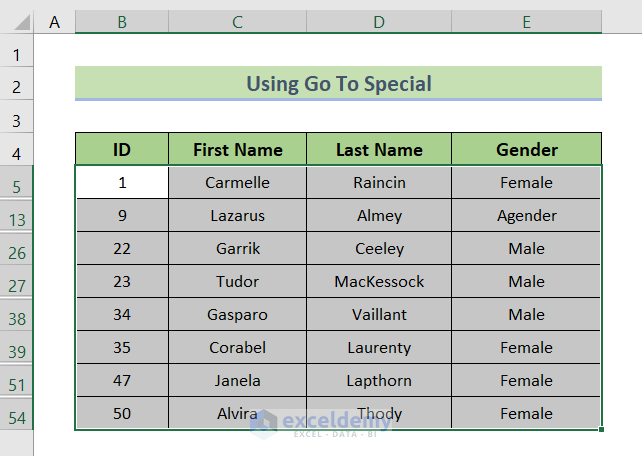Select the 'Gender' header cell
642x456 pixels.
pos(526,150)
